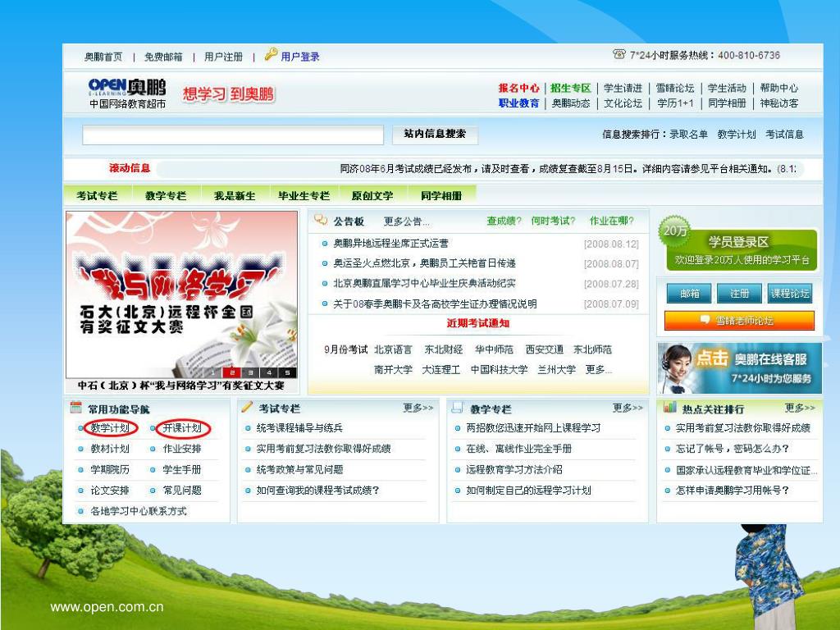Open 用户登录 link
Screen dimensions: 840x630
coord(300,57)
